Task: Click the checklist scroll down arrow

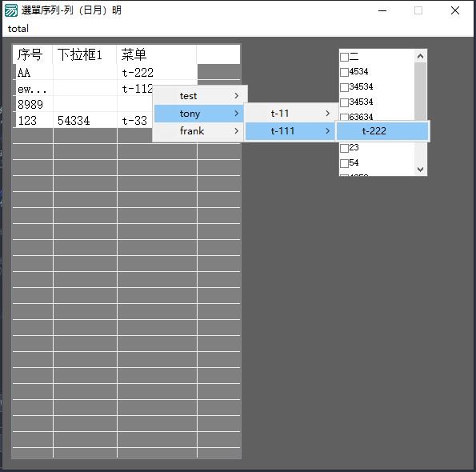Action: 421,169
